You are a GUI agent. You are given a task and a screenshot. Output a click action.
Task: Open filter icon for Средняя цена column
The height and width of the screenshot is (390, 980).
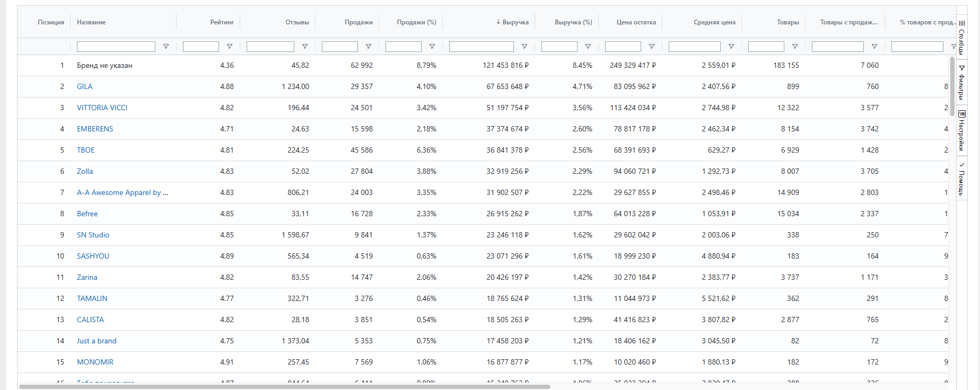point(731,47)
